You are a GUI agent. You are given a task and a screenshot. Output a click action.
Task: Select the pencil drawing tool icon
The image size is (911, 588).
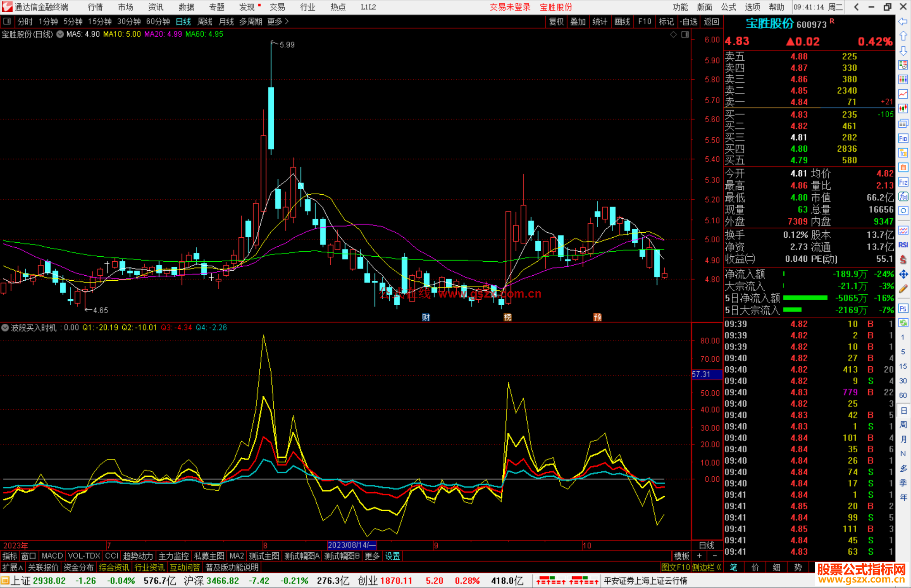click(903, 289)
